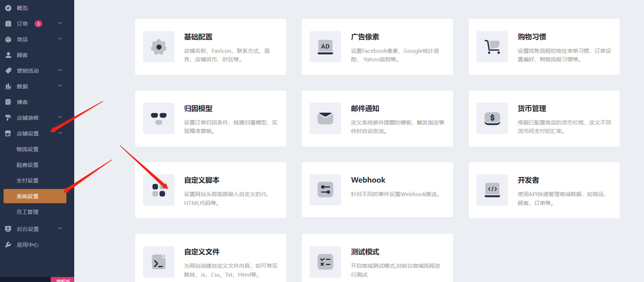644x282 pixels.
Task: Click the 订单 notification badge showing 3
Action: pos(38,24)
